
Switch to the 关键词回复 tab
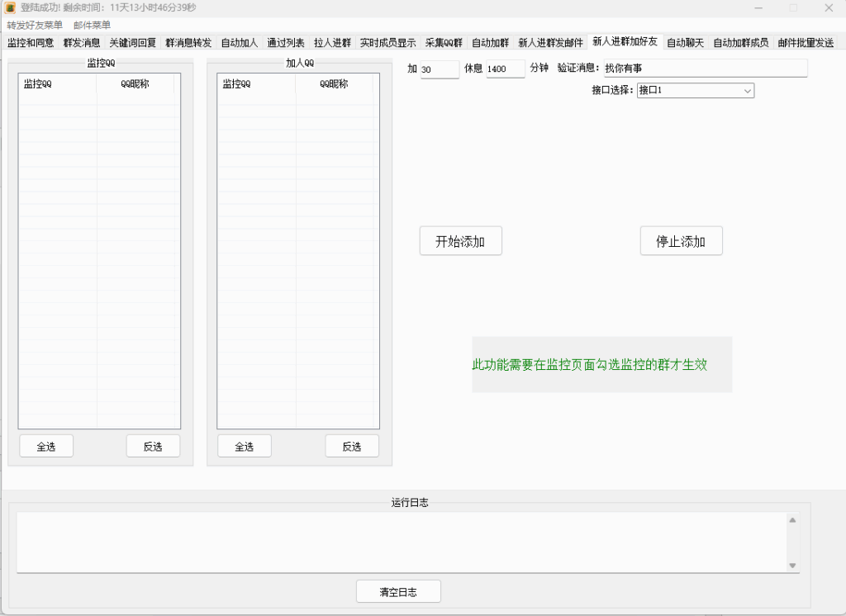point(133,43)
